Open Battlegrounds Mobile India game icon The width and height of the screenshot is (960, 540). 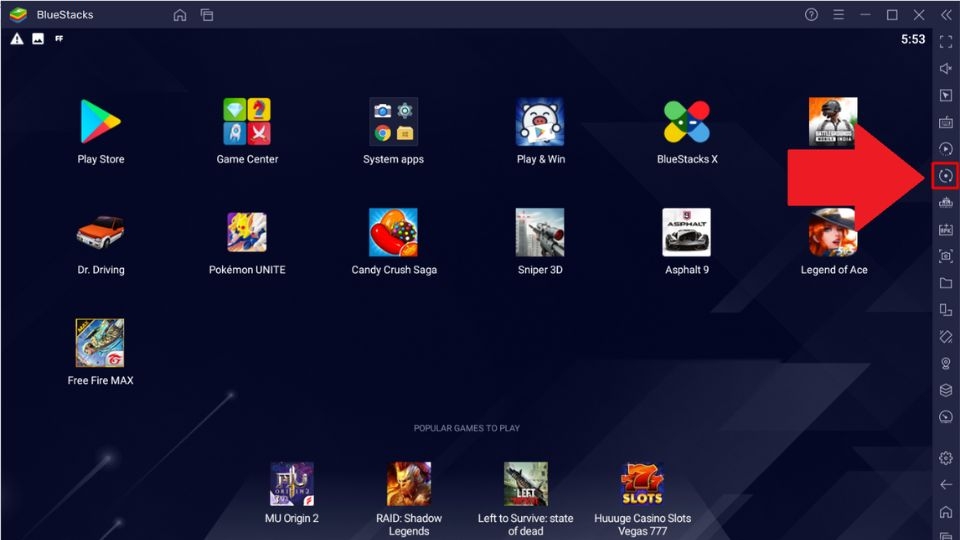click(833, 122)
